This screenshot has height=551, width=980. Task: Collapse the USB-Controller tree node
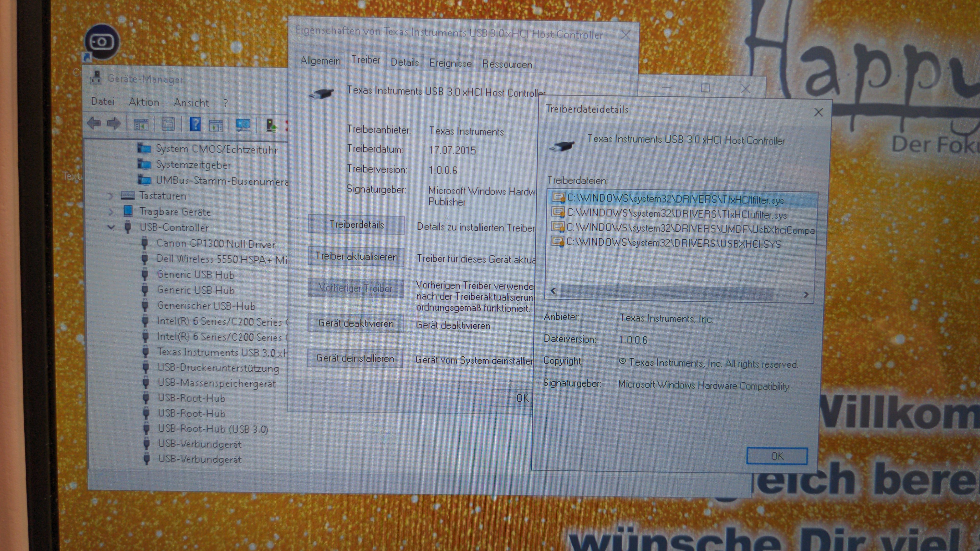click(x=111, y=227)
